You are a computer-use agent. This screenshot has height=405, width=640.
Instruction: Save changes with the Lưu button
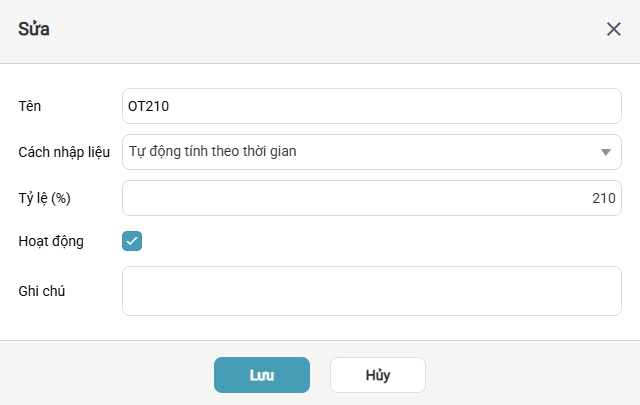click(262, 375)
